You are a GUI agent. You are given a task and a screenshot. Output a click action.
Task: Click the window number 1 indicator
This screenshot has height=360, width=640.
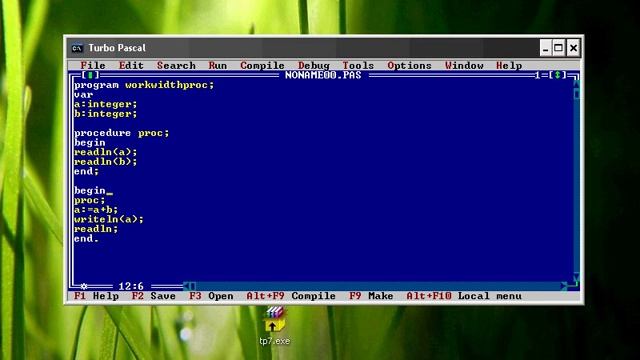point(538,75)
